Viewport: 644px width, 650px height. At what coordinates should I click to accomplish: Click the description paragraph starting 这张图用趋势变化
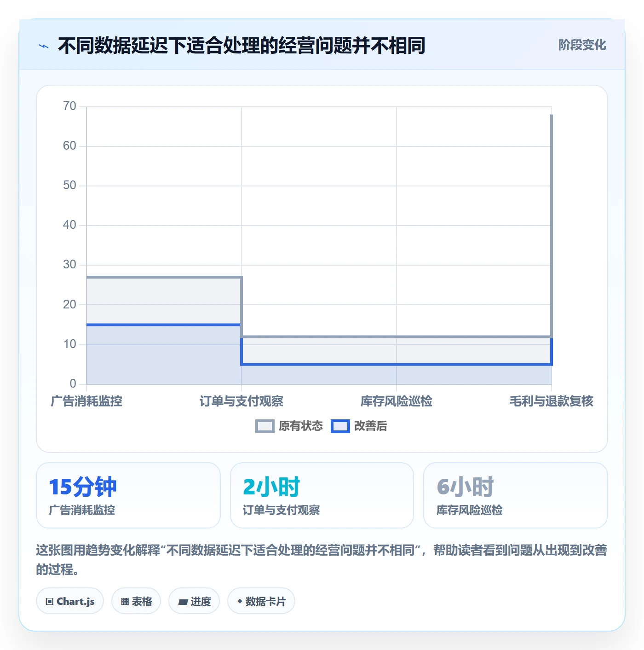[322, 560]
